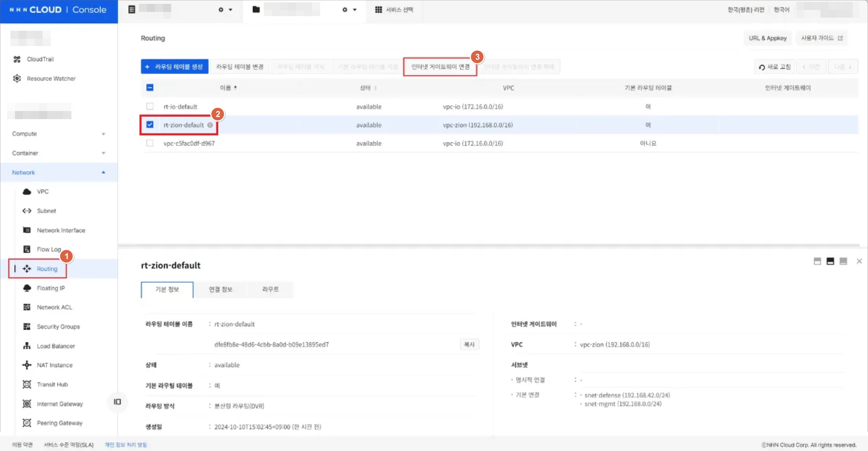Click the Transit Hub icon
The image size is (868, 451).
[27, 384]
